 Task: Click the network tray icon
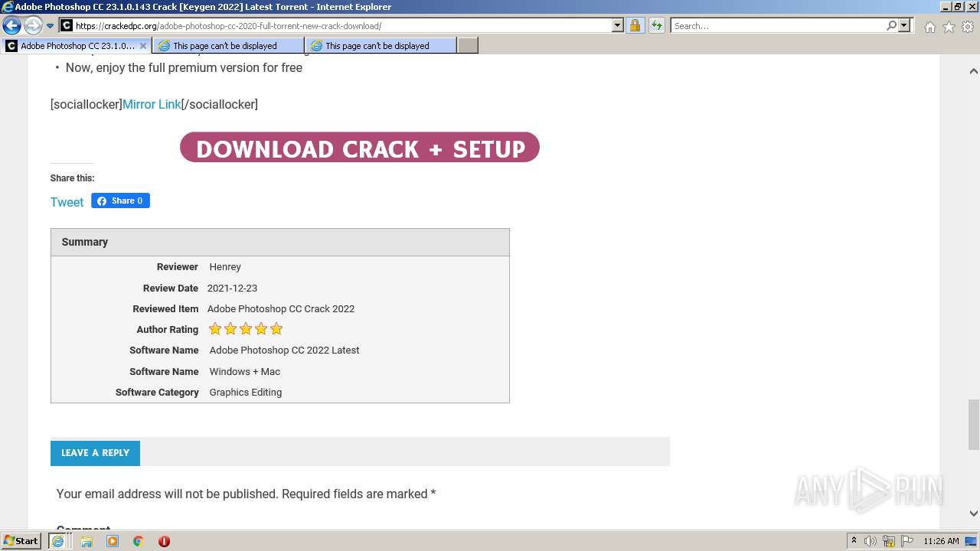(x=889, y=541)
